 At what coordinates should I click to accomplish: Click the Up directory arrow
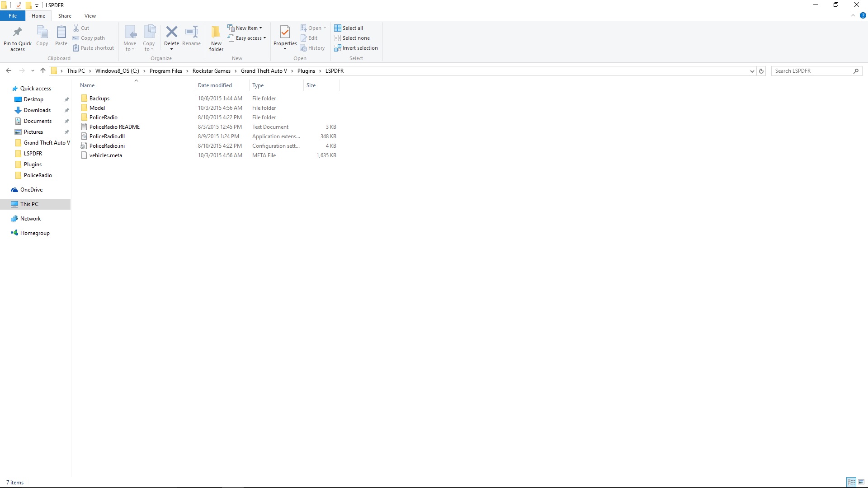pos(43,70)
